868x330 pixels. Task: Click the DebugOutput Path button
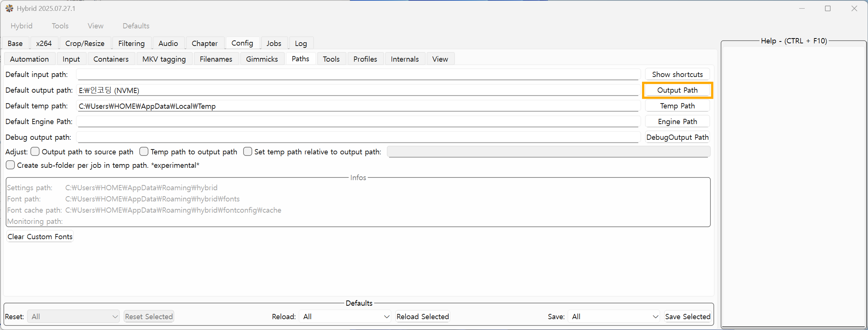coord(677,137)
